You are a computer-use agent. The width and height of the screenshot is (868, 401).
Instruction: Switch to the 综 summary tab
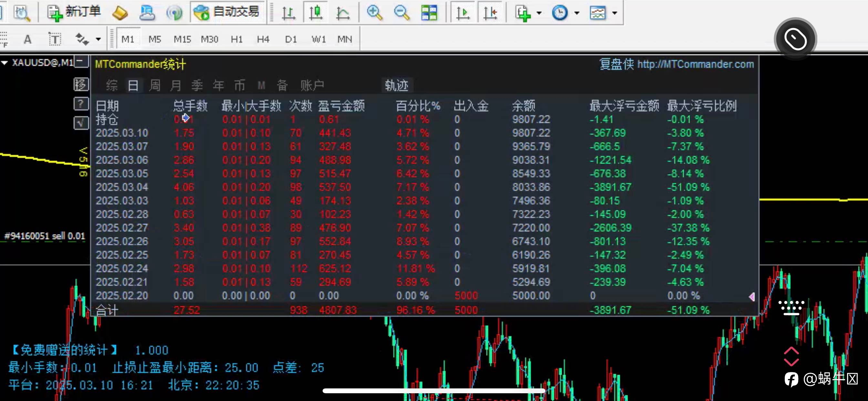(x=112, y=85)
